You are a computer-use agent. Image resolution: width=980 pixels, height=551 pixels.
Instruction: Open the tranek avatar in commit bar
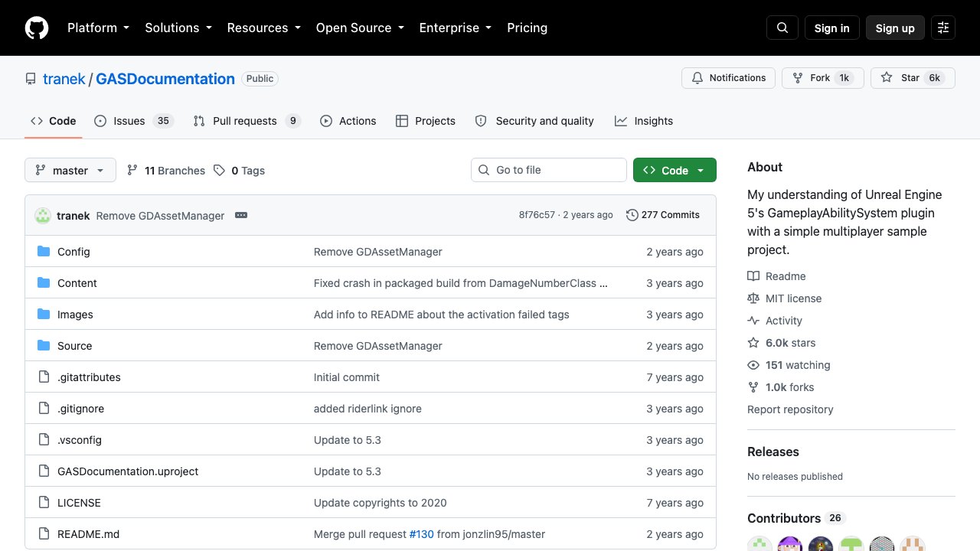(43, 216)
